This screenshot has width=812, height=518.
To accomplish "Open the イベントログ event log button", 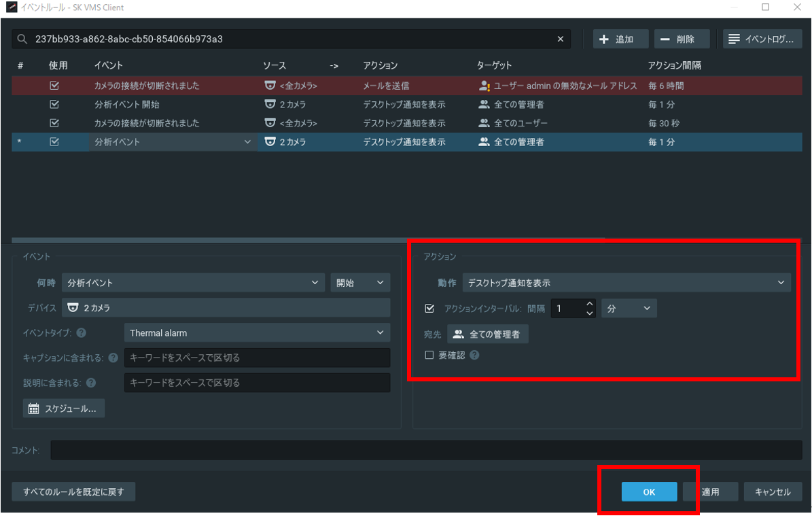I will click(762, 39).
